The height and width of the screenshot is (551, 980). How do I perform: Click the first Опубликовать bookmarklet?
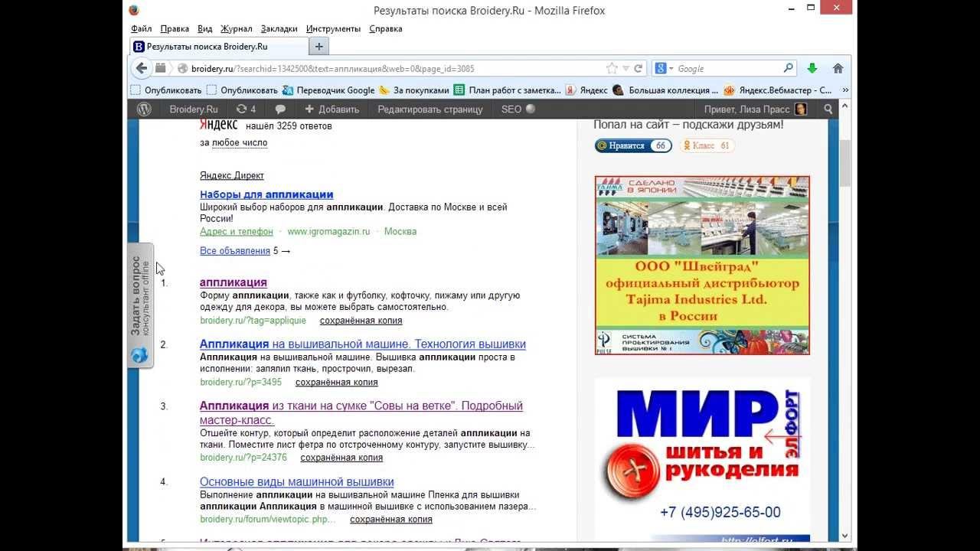click(166, 90)
